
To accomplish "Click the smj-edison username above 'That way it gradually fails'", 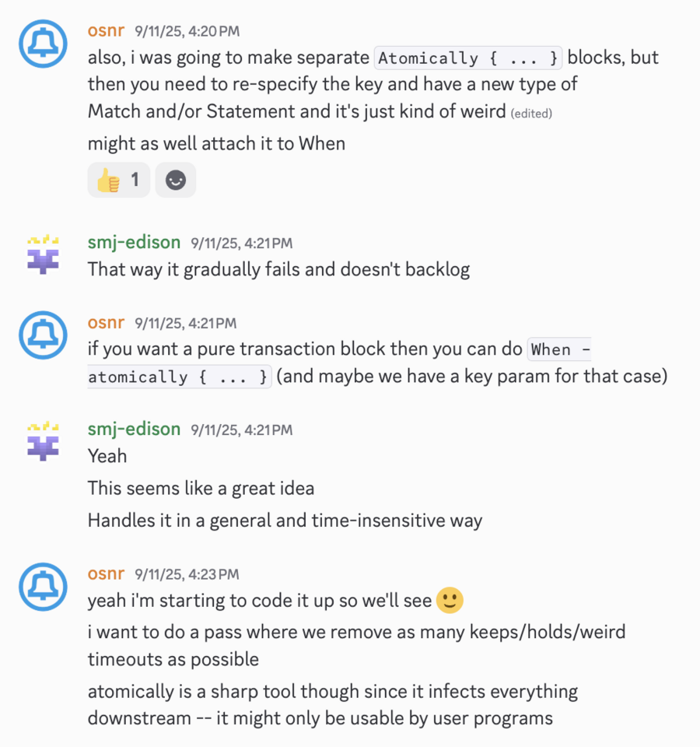I will point(134,243).
